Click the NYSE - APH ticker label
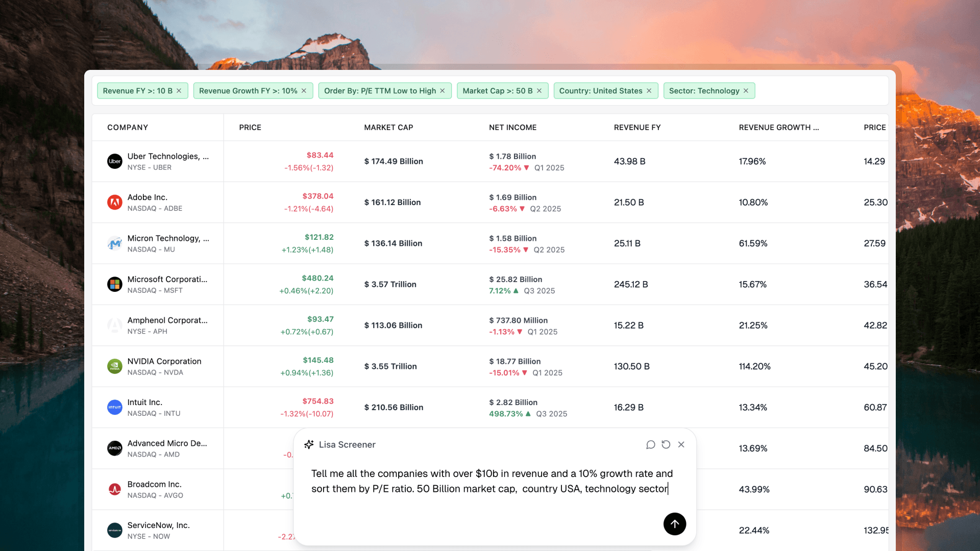Image resolution: width=980 pixels, height=551 pixels. [x=148, y=332]
